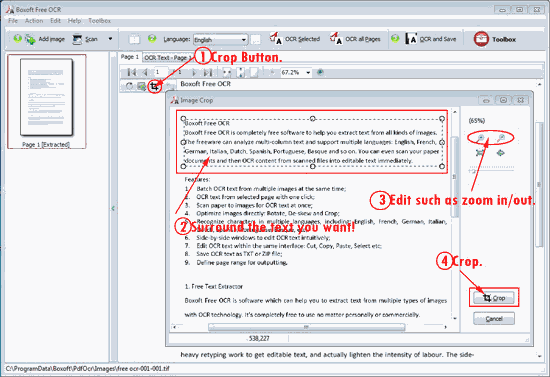Screen dimensions: 550x377
Task: Click the page icon after fit height
Action: 254,73
